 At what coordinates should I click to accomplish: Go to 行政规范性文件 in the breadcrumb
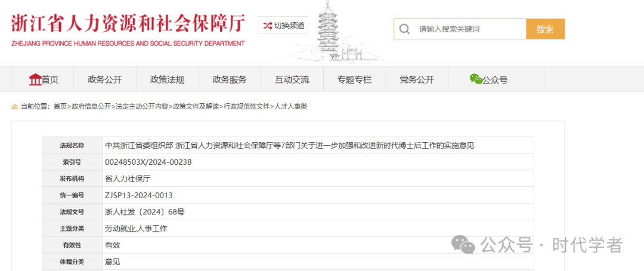click(246, 106)
